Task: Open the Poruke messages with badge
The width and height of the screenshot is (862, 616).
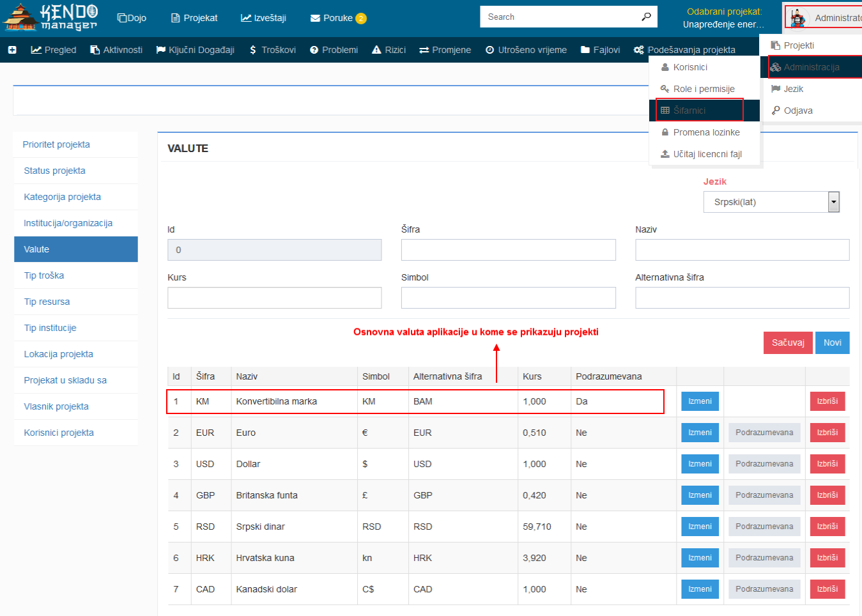Action: [x=338, y=18]
